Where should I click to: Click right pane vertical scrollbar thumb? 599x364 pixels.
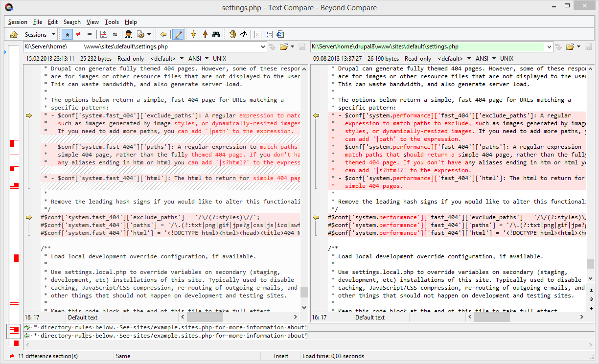(x=591, y=264)
